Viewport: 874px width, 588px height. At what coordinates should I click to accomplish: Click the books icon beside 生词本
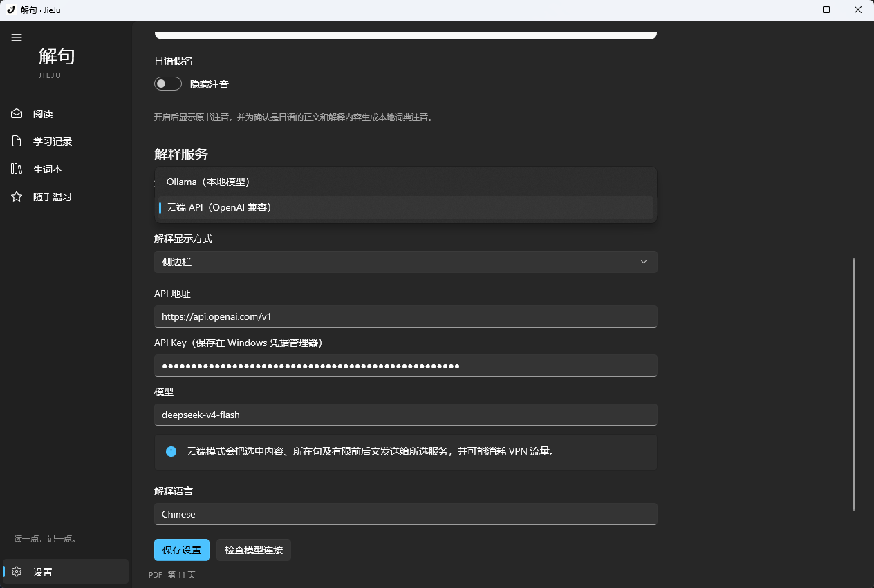(17, 169)
